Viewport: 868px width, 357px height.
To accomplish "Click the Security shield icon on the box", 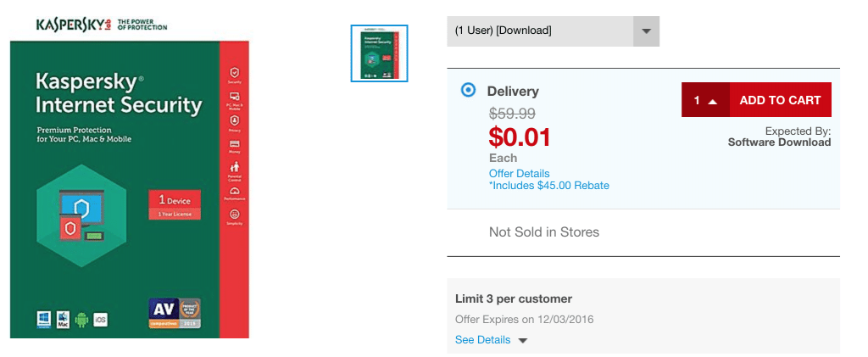I will pyautogui.click(x=234, y=75).
